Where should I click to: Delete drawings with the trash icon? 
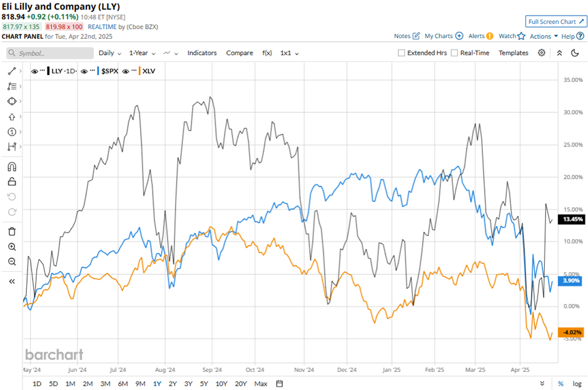point(12,231)
